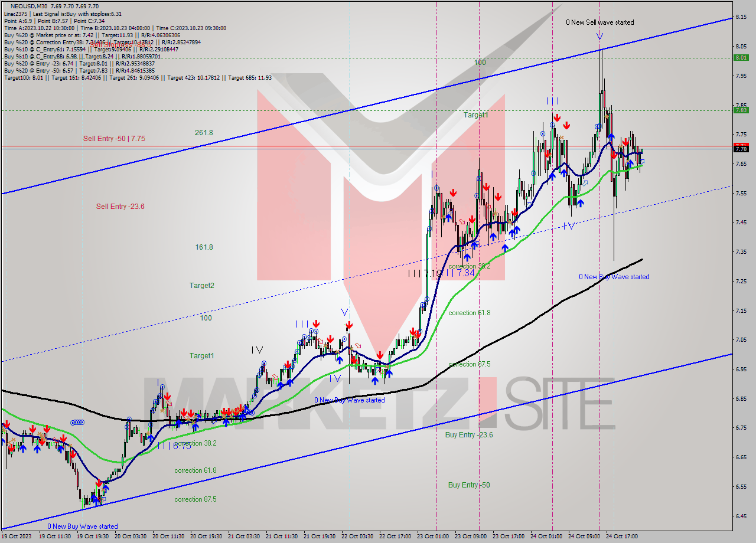Viewport: 756px width, 543px height.
Task: Click the '21 Oct 11:30' time axis label
Action: (282, 537)
